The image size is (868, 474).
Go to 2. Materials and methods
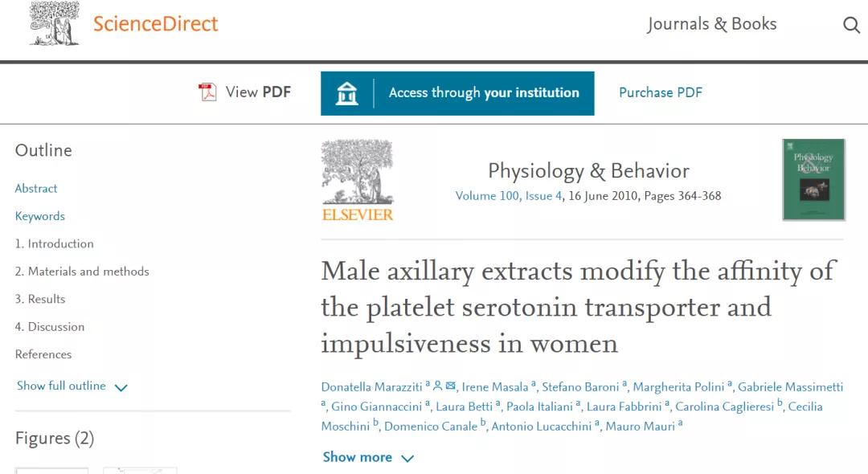pos(82,272)
